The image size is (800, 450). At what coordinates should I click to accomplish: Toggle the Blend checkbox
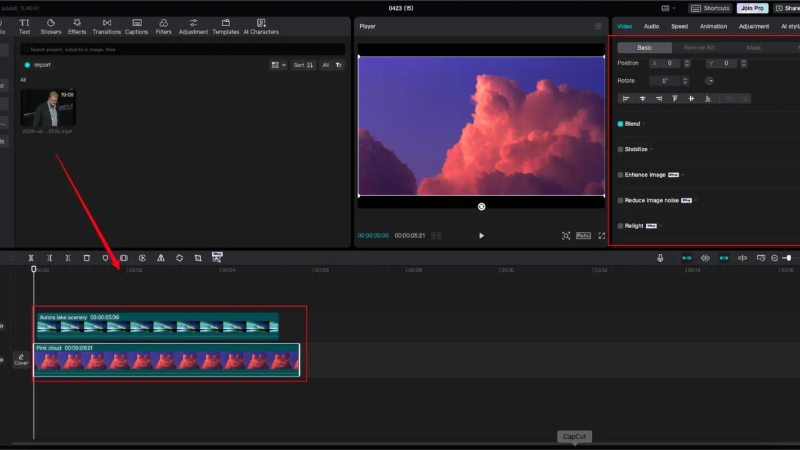pos(620,124)
